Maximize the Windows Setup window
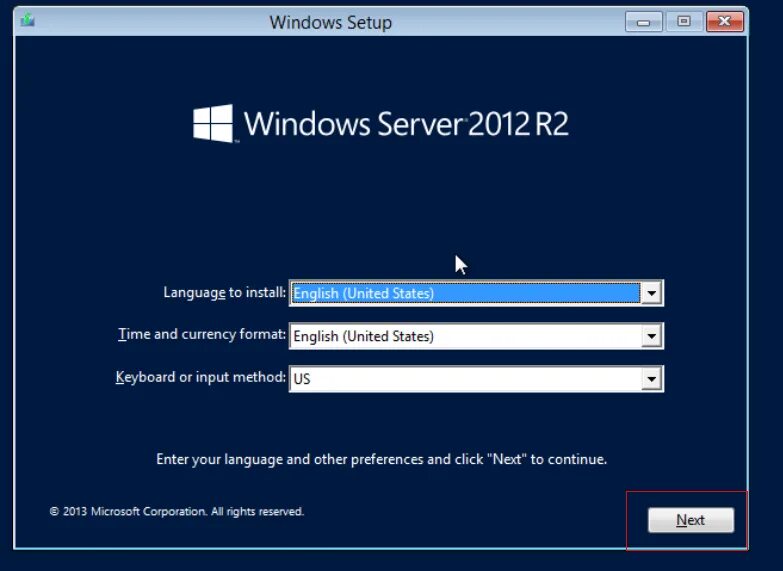The image size is (783, 571). click(684, 22)
